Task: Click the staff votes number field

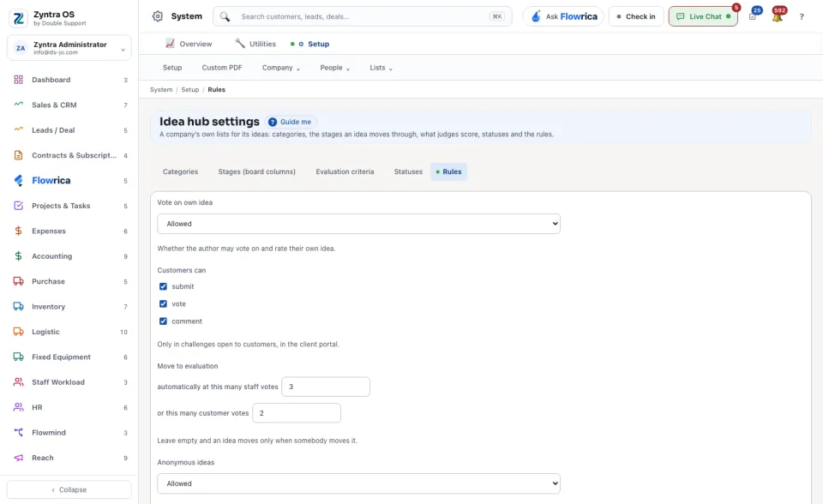Action: pos(326,387)
